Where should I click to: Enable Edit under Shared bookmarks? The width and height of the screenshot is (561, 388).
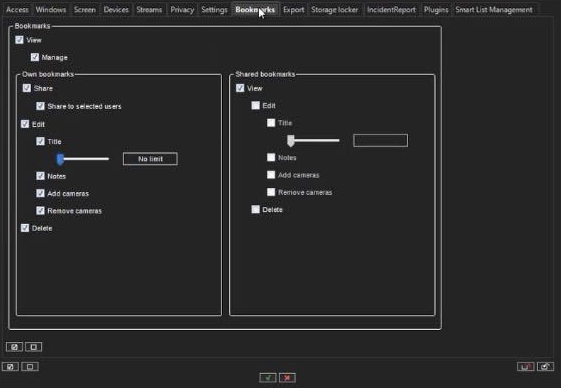coord(255,105)
